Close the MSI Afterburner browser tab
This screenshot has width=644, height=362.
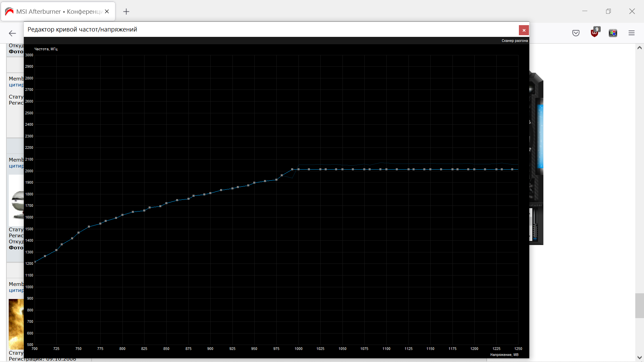[x=107, y=12]
